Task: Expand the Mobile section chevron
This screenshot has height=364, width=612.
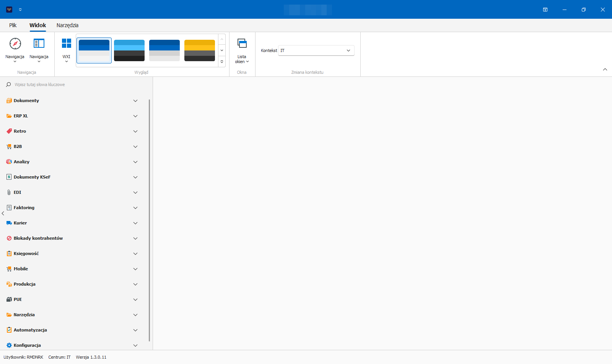Action: 135,269
